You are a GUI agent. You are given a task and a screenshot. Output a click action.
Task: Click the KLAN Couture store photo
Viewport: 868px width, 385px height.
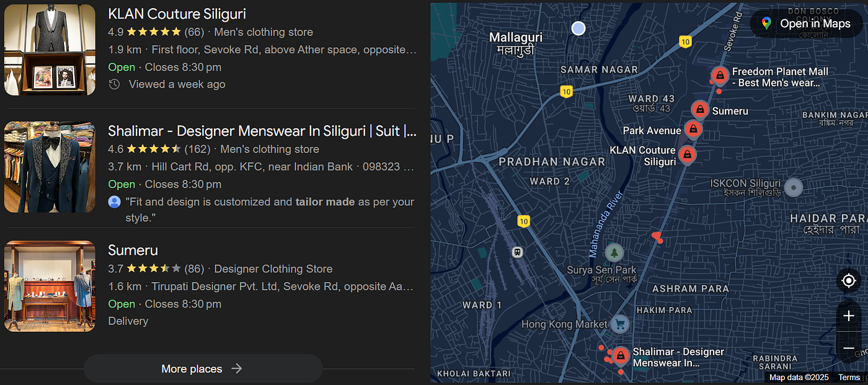pos(50,50)
